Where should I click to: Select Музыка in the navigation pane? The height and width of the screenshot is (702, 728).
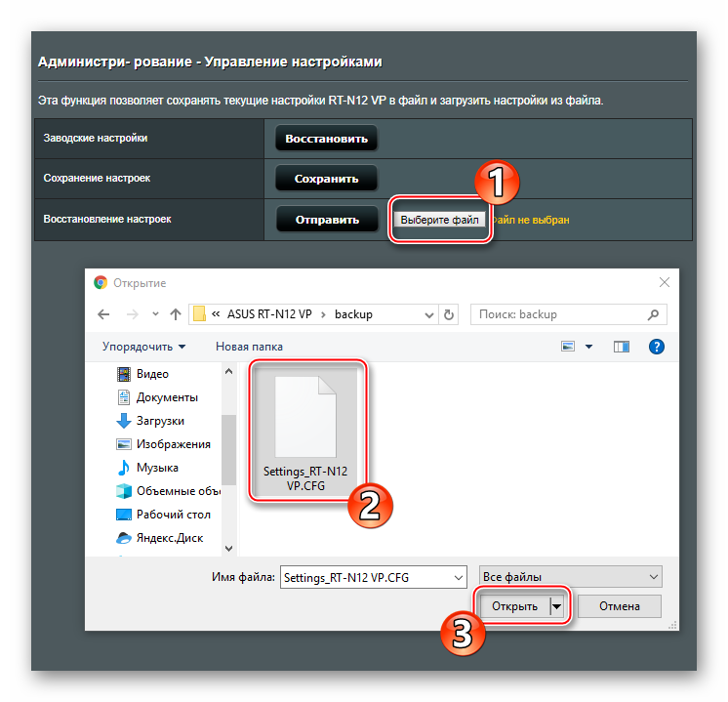click(157, 468)
